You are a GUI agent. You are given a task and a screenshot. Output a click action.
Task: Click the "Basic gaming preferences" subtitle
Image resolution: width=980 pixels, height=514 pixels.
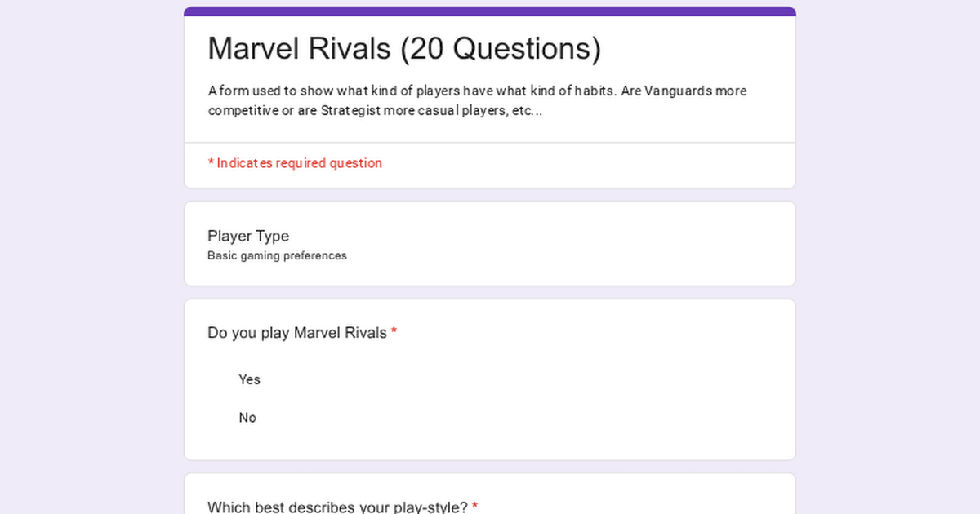click(277, 255)
